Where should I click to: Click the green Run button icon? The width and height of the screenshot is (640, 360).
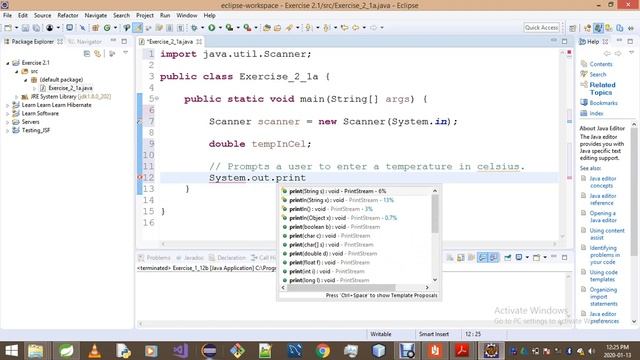tap(211, 28)
